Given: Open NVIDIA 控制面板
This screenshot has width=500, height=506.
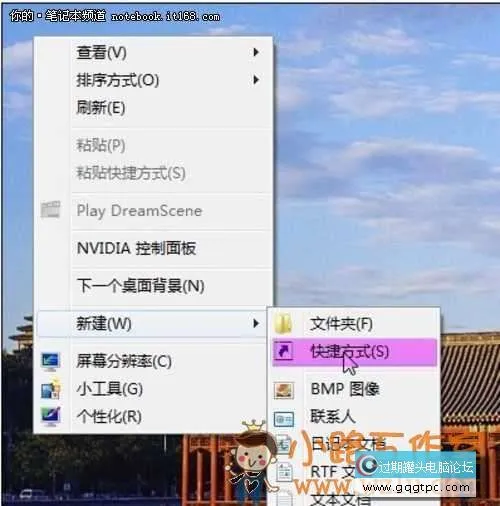Looking at the screenshot, I should click(153, 248).
